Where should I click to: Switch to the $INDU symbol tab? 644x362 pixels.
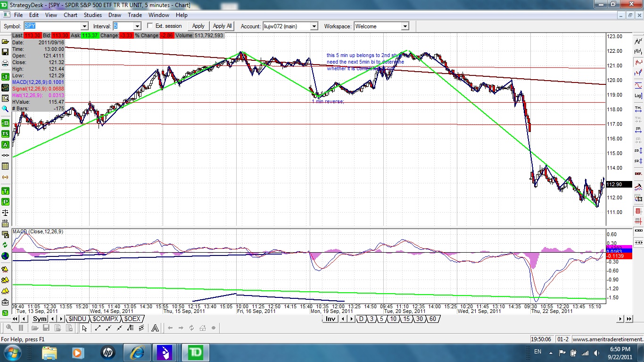point(77,319)
